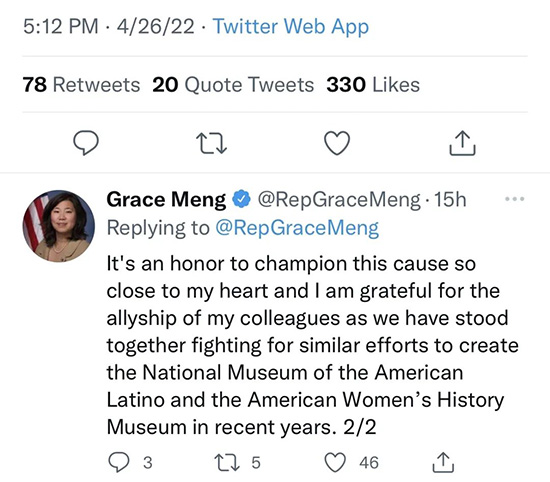Click the Grace Meng display name
The height and width of the screenshot is (482, 550).
[166, 200]
